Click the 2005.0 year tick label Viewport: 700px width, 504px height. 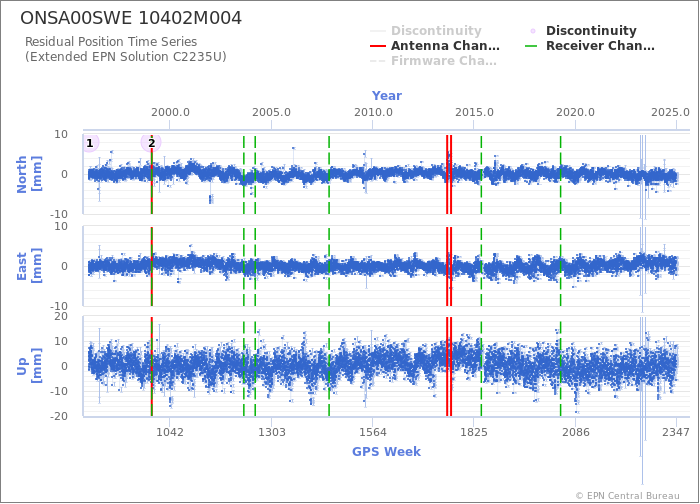click(x=271, y=112)
